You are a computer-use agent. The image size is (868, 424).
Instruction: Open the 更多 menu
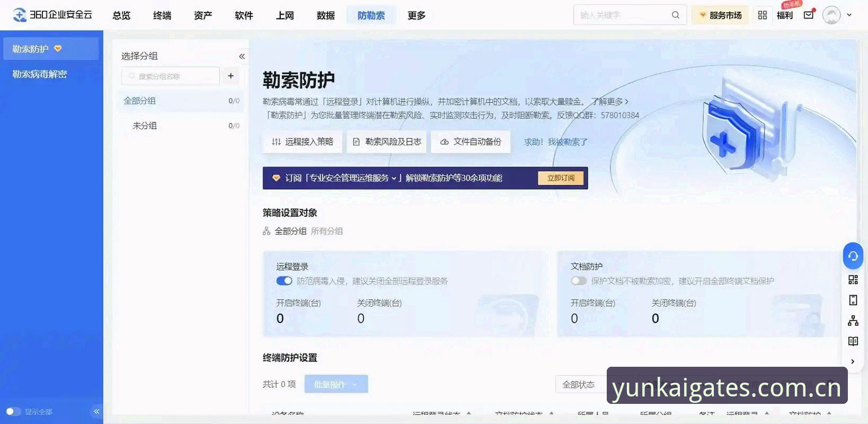(x=417, y=15)
